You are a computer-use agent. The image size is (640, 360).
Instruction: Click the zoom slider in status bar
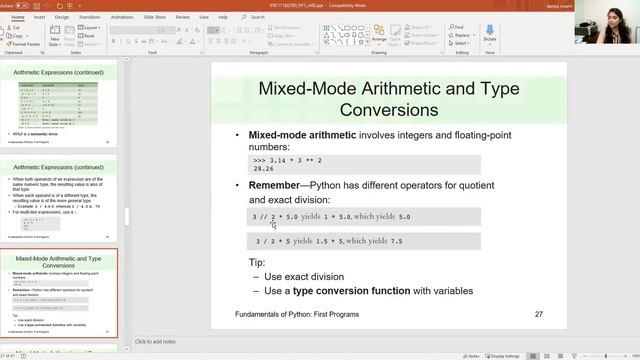(606, 356)
